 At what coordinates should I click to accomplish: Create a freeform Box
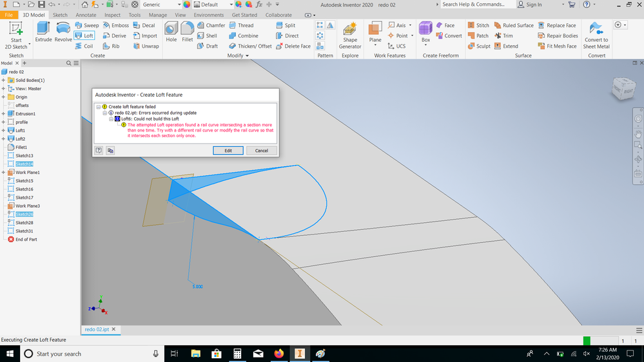[x=425, y=30]
